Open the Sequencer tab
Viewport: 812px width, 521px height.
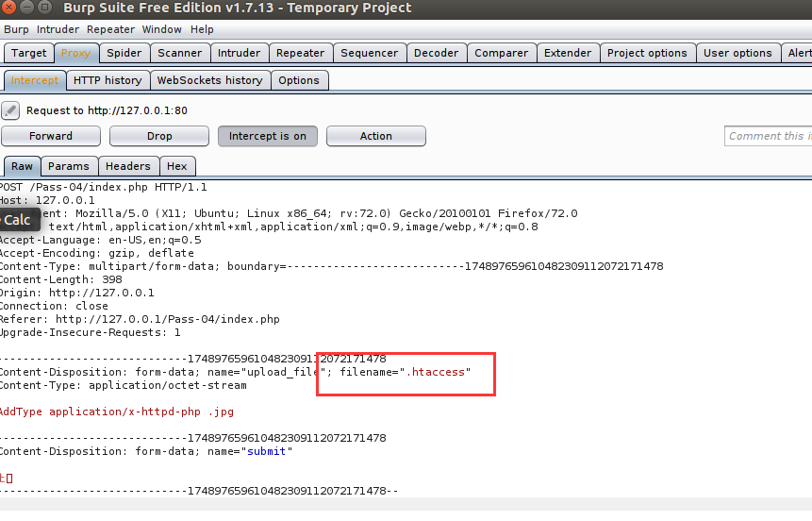pyautogui.click(x=370, y=53)
